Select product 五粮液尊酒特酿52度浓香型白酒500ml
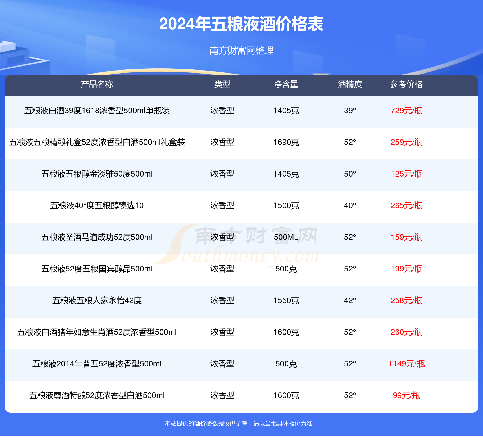 [97, 395]
